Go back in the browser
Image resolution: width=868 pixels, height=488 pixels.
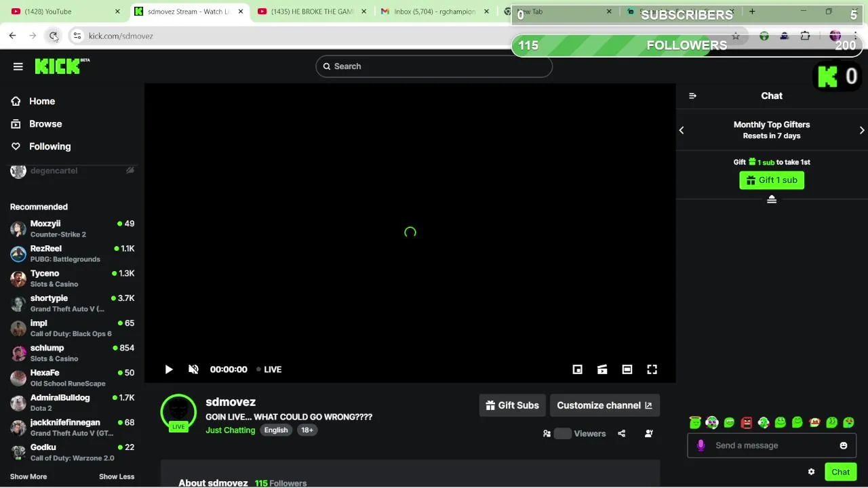click(x=13, y=36)
